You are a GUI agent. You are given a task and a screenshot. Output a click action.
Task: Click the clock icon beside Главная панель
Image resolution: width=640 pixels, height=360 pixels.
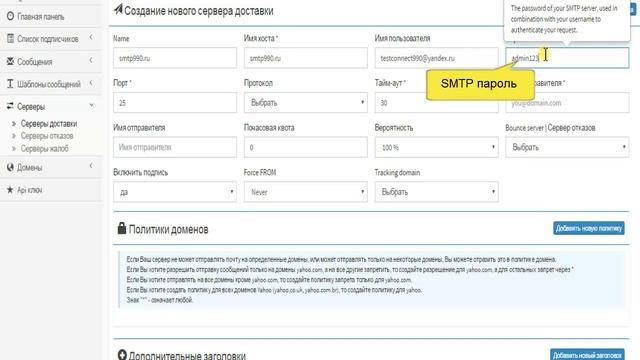pyautogui.click(x=10, y=16)
